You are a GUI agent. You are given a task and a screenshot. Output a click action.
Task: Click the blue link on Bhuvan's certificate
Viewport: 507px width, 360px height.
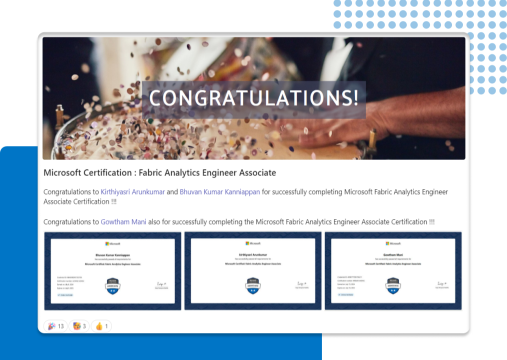[65, 295]
